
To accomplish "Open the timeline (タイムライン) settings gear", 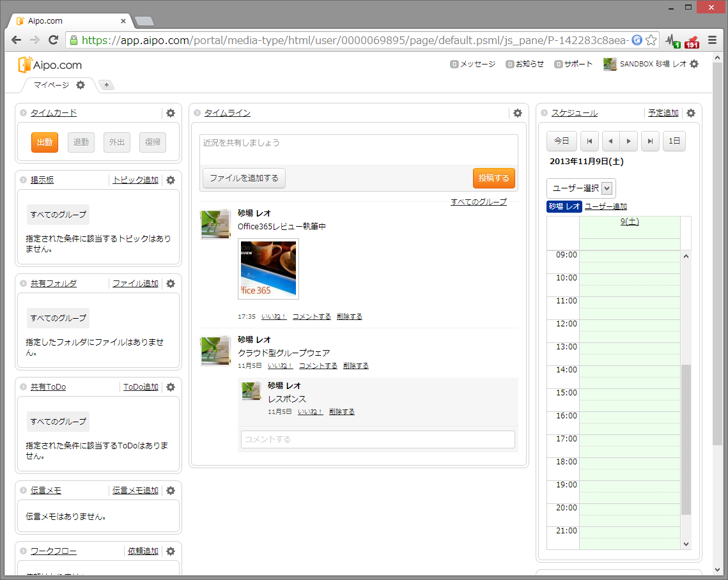I will click(x=518, y=113).
